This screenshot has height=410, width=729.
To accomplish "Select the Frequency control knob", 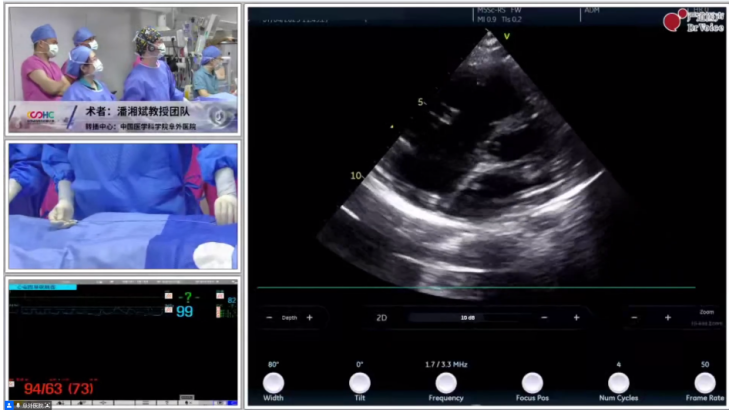I will tap(446, 383).
